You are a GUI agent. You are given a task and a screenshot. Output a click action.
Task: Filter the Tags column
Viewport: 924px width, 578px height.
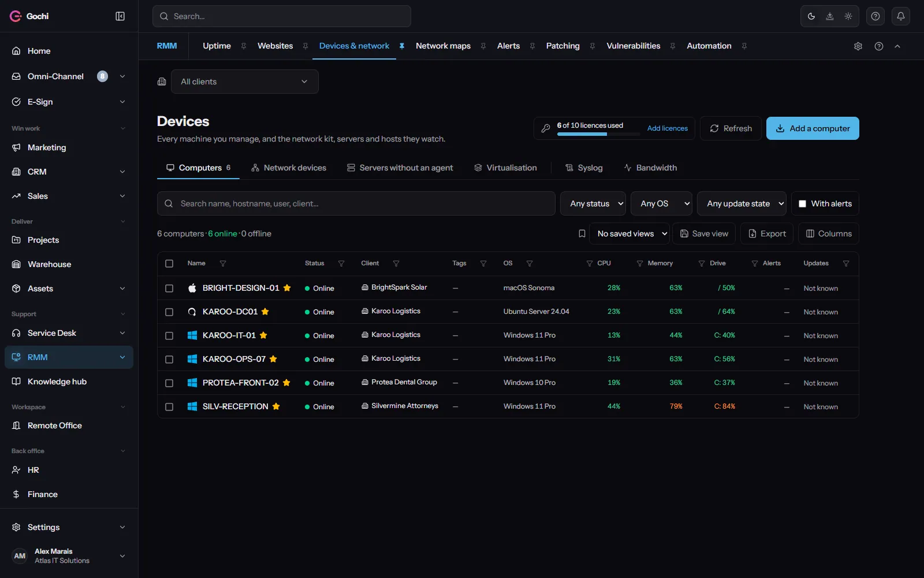point(483,264)
